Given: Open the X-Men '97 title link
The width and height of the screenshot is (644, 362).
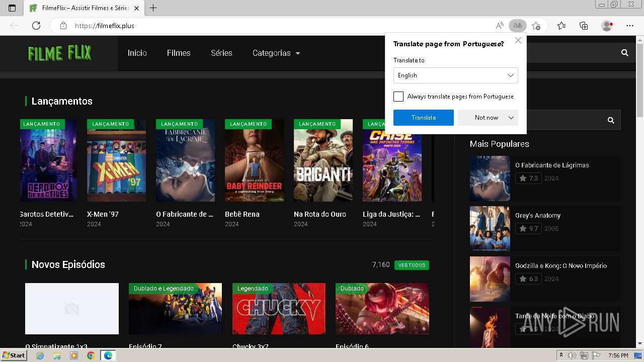Looking at the screenshot, I should 103,214.
